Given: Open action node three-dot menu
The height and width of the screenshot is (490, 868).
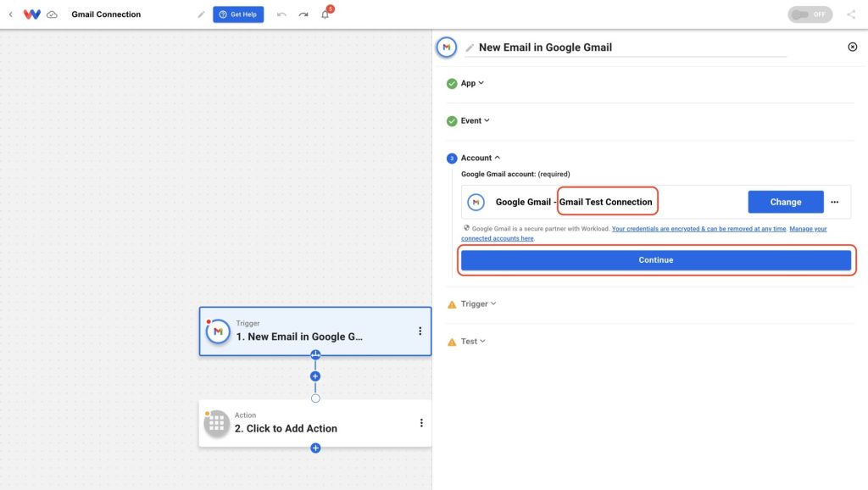Looking at the screenshot, I should pos(421,423).
